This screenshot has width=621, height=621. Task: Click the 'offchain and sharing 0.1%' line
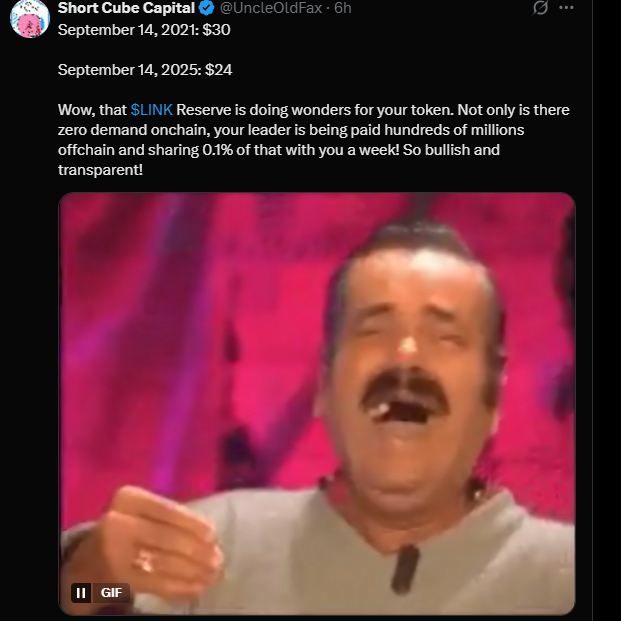279,150
